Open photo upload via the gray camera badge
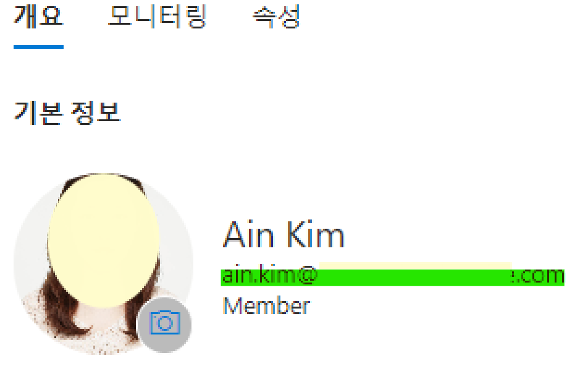The image size is (588, 366). tap(165, 325)
